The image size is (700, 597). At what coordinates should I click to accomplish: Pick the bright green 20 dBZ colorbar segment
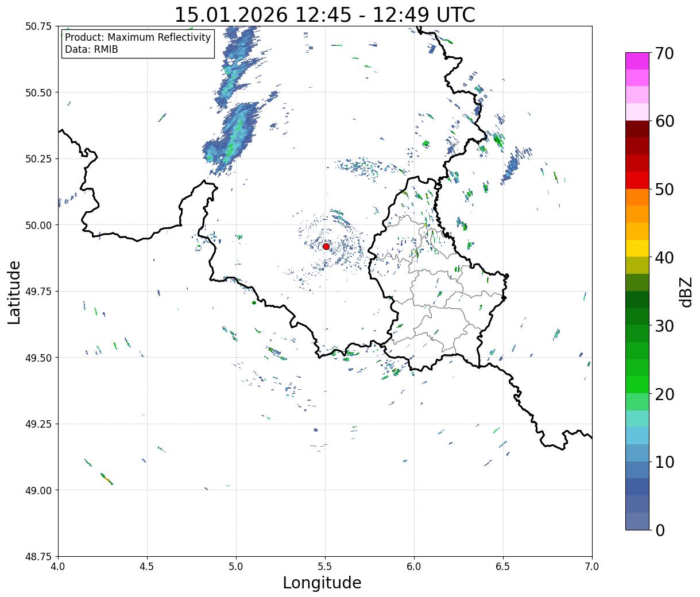[637, 385]
